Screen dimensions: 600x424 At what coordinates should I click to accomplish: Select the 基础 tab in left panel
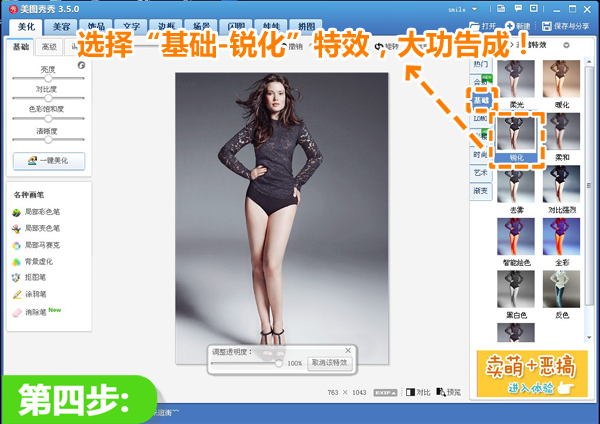click(x=21, y=47)
